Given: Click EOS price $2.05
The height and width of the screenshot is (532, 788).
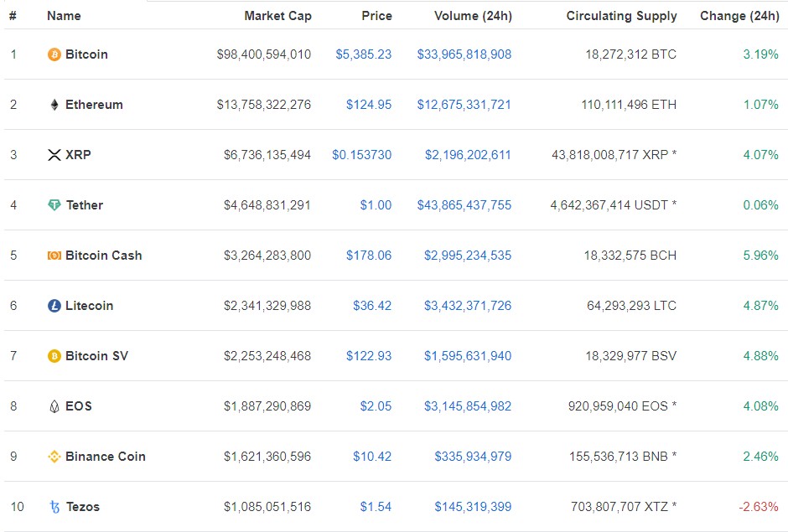Looking at the screenshot, I should (x=376, y=405).
